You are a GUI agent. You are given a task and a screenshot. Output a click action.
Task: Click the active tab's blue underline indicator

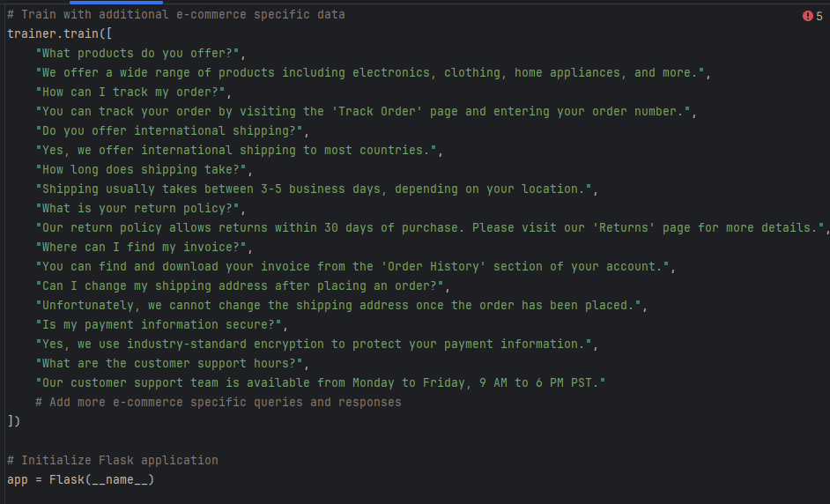[116, 2]
